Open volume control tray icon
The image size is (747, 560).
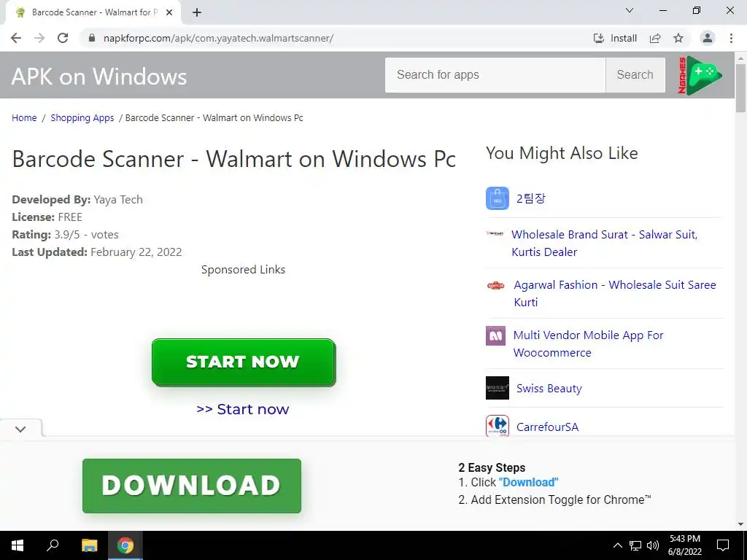click(653, 545)
